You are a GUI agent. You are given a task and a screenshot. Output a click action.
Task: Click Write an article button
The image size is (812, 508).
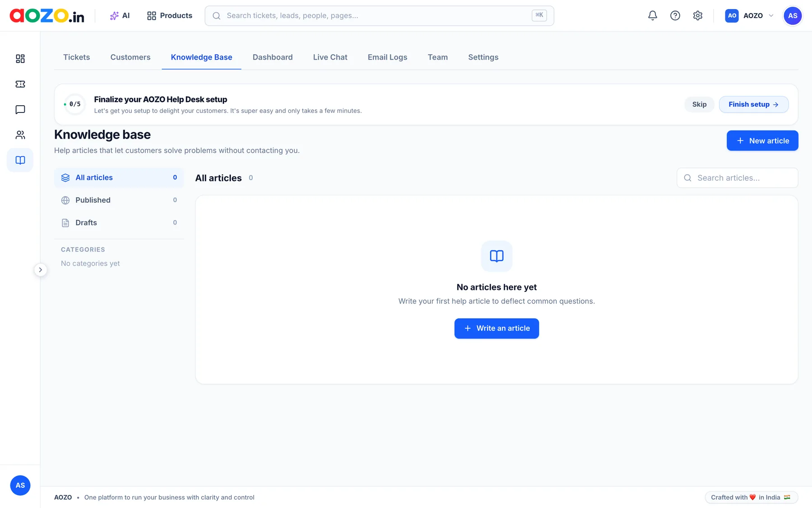pyautogui.click(x=497, y=328)
